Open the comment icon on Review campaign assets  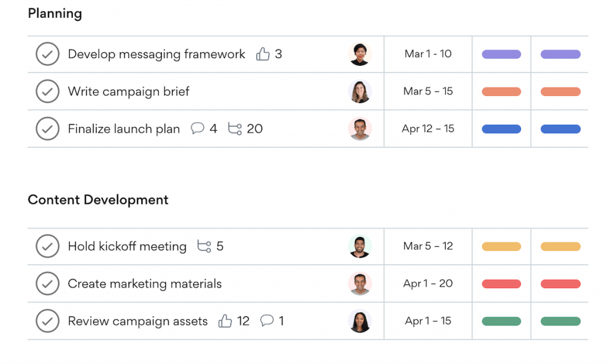click(x=268, y=321)
